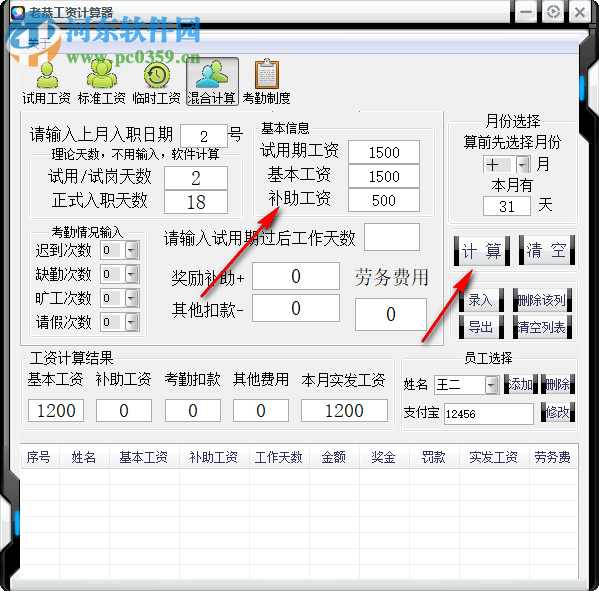Click the result 补助工资 field
599x591 pixels.
click(x=124, y=411)
